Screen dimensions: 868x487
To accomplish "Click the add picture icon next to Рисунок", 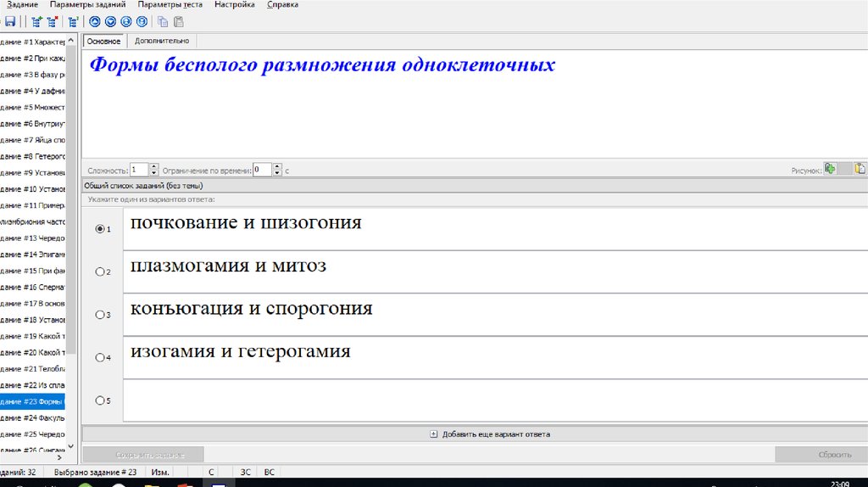I will tap(831, 169).
